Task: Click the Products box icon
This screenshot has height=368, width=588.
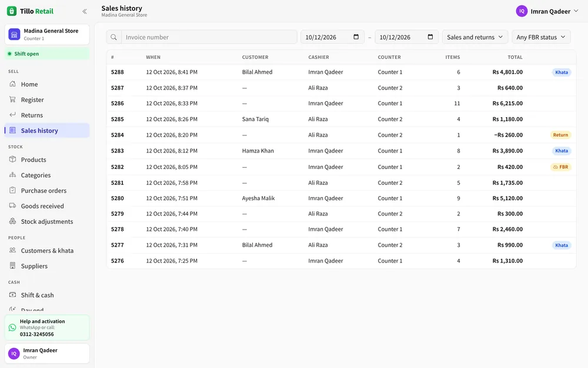Action: click(13, 159)
